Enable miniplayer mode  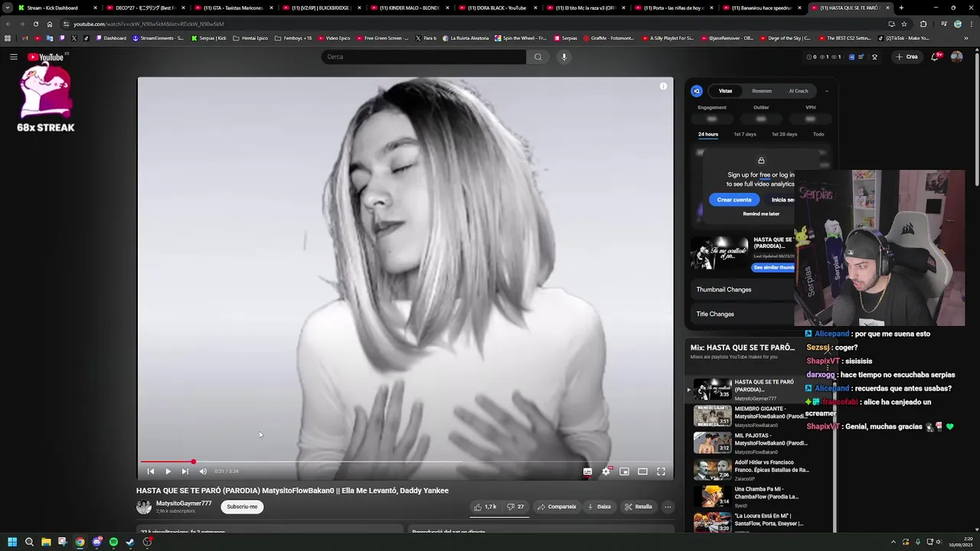624,471
